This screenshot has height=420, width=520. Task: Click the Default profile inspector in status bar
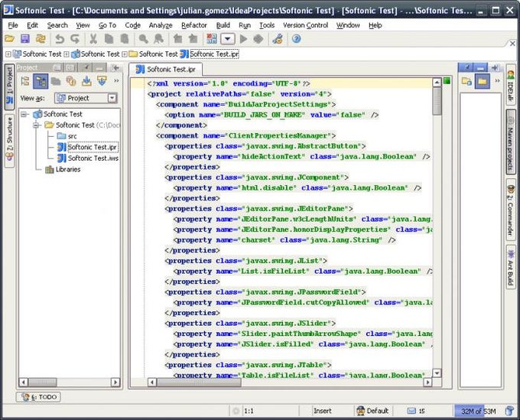click(x=372, y=411)
